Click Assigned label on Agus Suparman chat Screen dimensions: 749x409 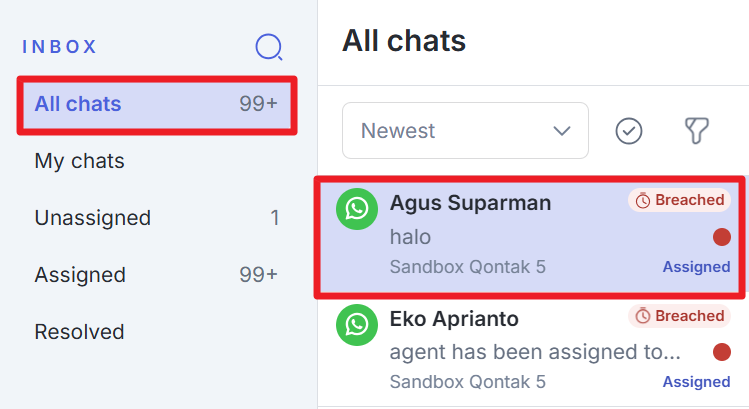696,267
